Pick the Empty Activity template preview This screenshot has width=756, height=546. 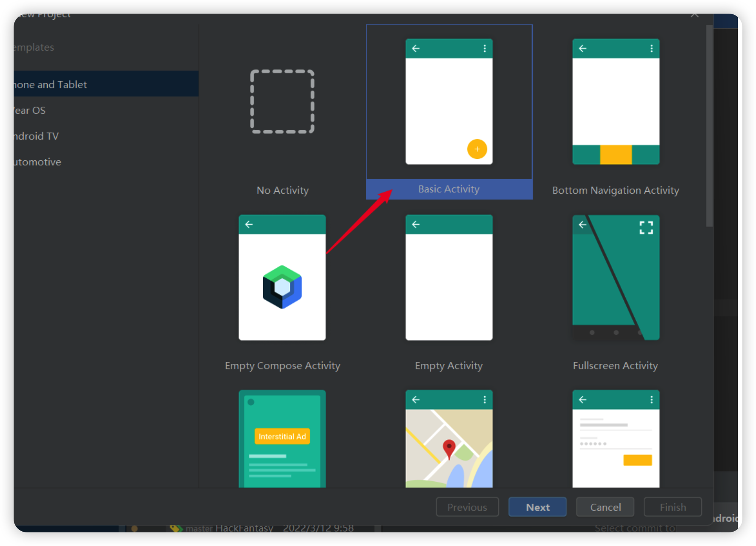click(x=449, y=278)
